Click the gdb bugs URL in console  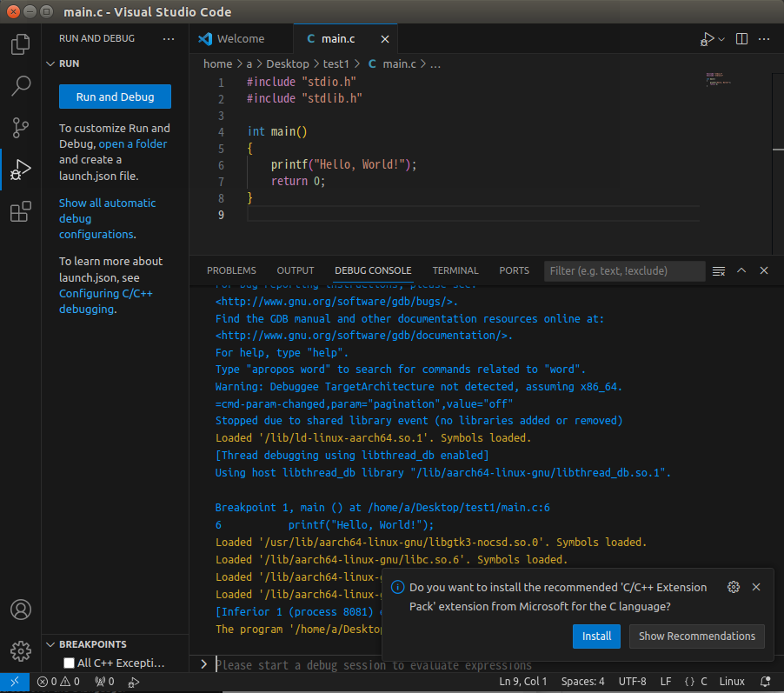tap(334, 301)
